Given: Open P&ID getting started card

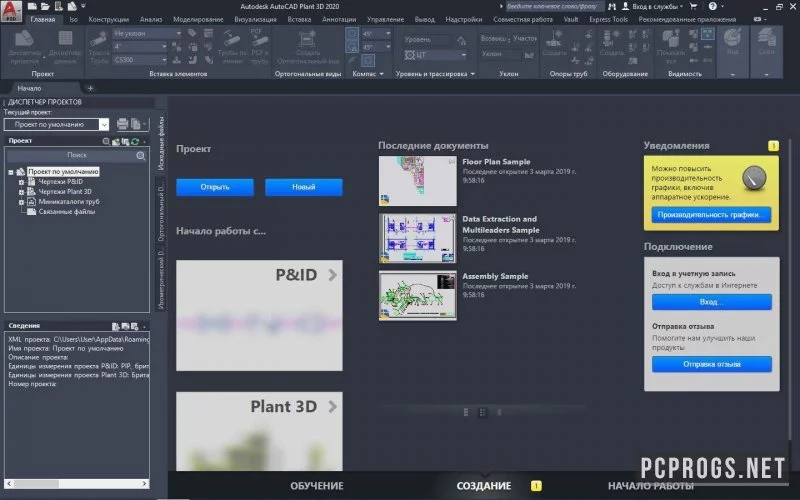Looking at the screenshot, I should tap(259, 315).
